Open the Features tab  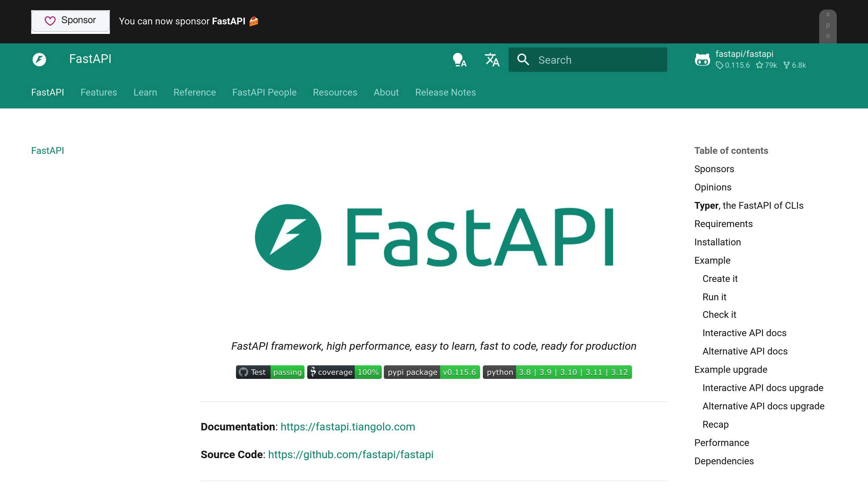[x=99, y=92]
